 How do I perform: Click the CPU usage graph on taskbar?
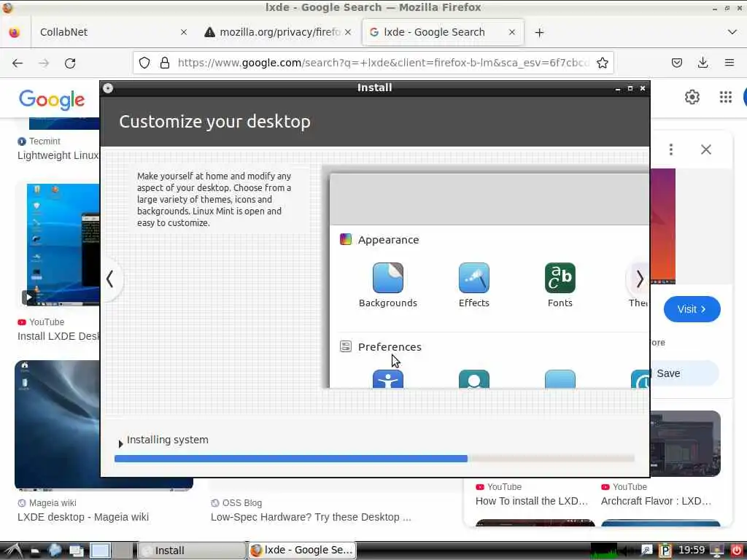click(603, 551)
